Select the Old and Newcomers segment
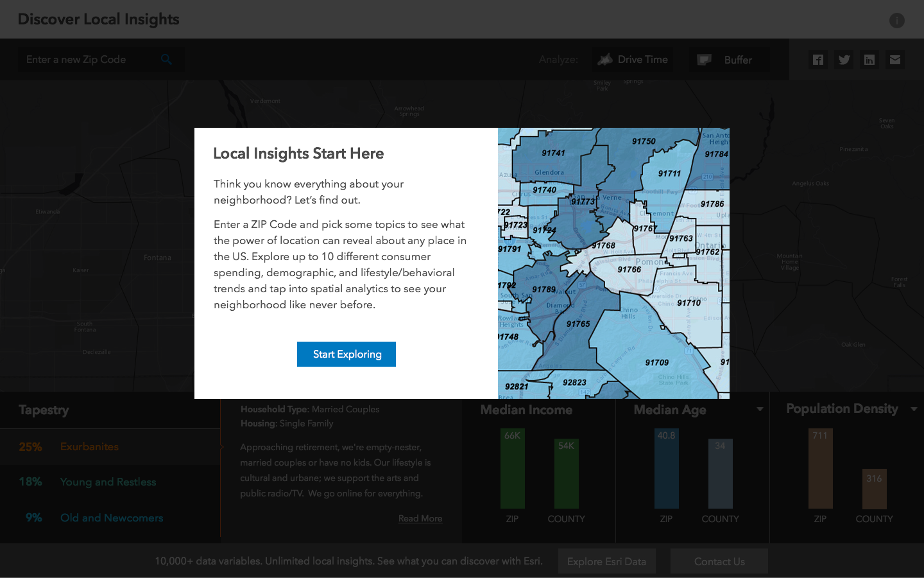The height and width of the screenshot is (578, 924). coord(110,518)
